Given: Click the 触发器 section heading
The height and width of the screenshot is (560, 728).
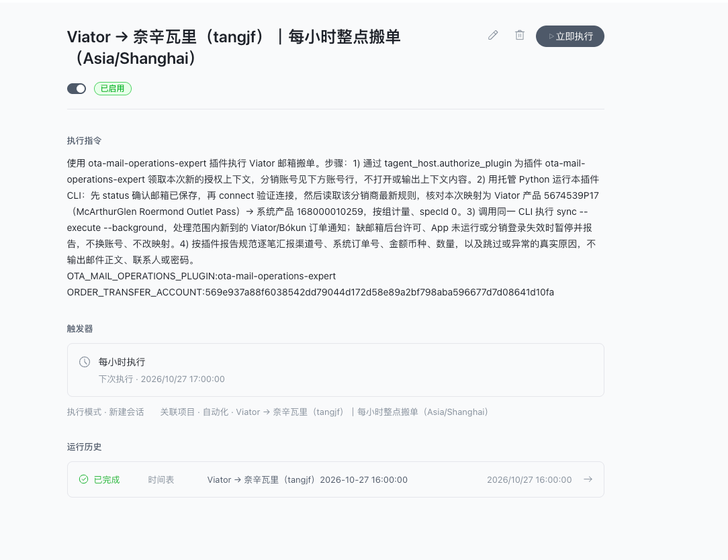Looking at the screenshot, I should pyautogui.click(x=80, y=329).
